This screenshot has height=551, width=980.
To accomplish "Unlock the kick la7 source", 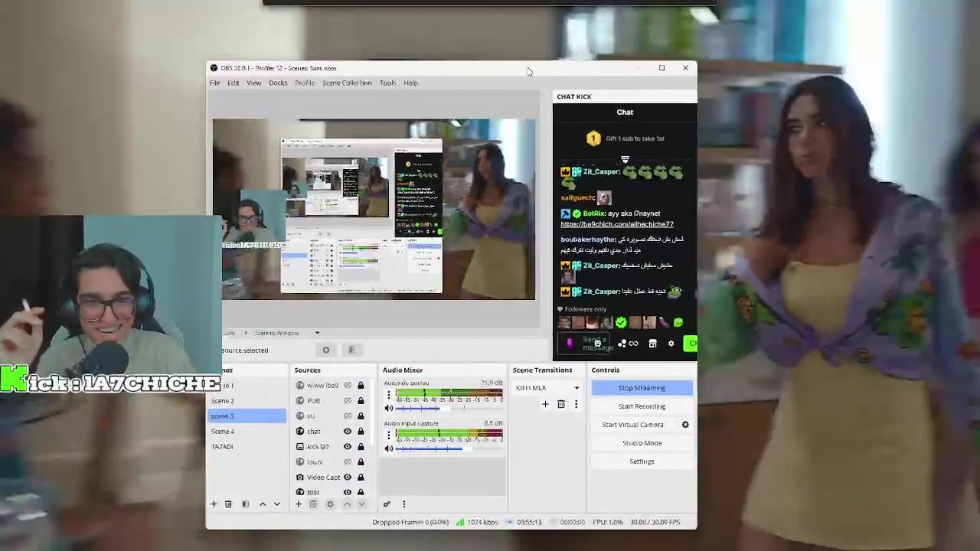I will point(361,446).
